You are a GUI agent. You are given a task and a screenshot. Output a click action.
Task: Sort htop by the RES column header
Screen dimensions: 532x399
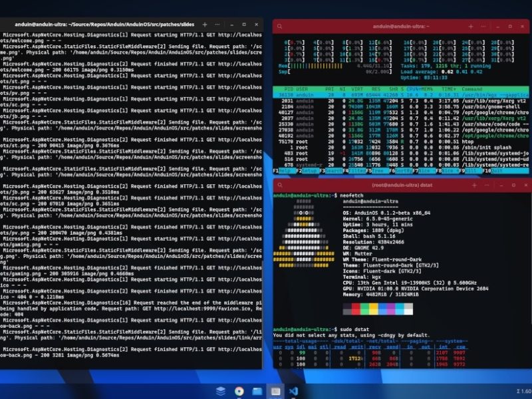tap(376, 89)
